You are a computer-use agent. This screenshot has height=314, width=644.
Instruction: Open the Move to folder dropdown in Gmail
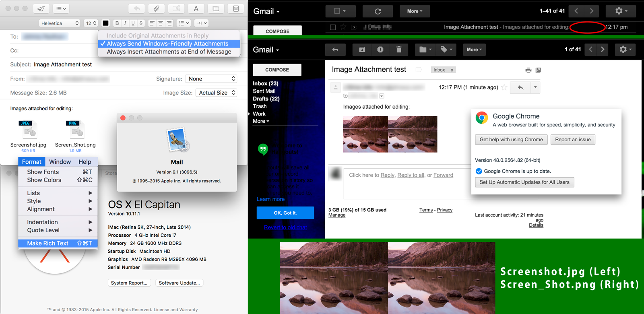(x=425, y=50)
